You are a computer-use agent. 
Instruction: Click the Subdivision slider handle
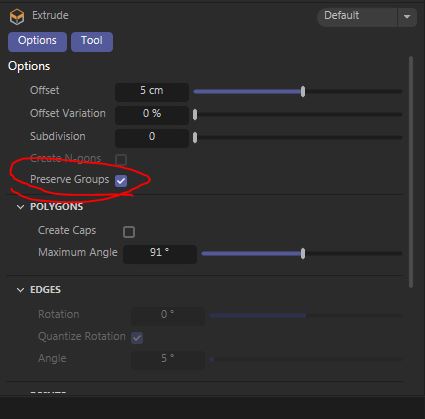(x=195, y=137)
